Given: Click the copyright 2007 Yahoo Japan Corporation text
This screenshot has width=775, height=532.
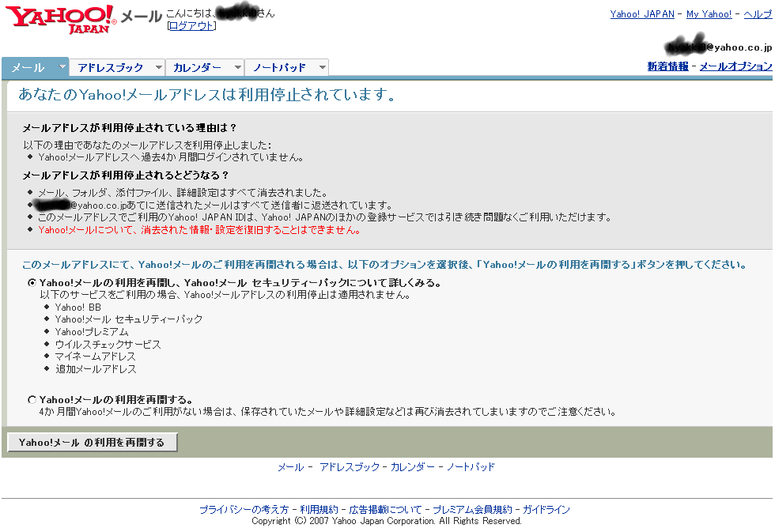Looking at the screenshot, I should point(387,521).
